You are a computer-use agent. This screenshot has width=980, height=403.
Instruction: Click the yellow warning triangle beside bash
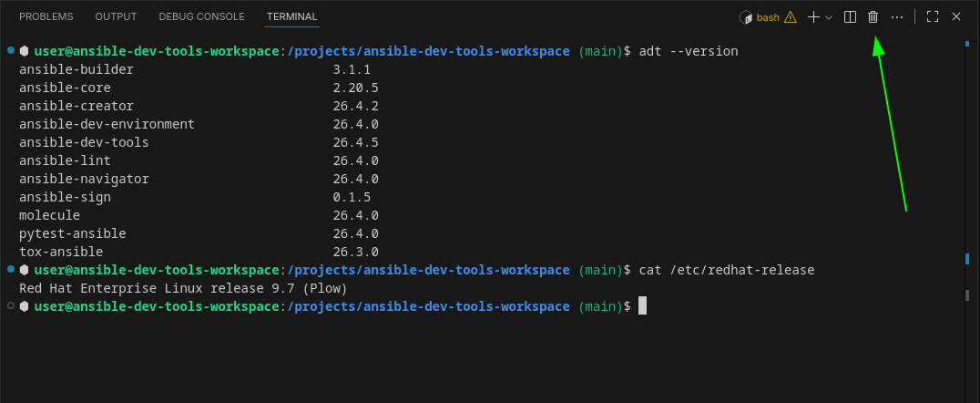tap(791, 17)
